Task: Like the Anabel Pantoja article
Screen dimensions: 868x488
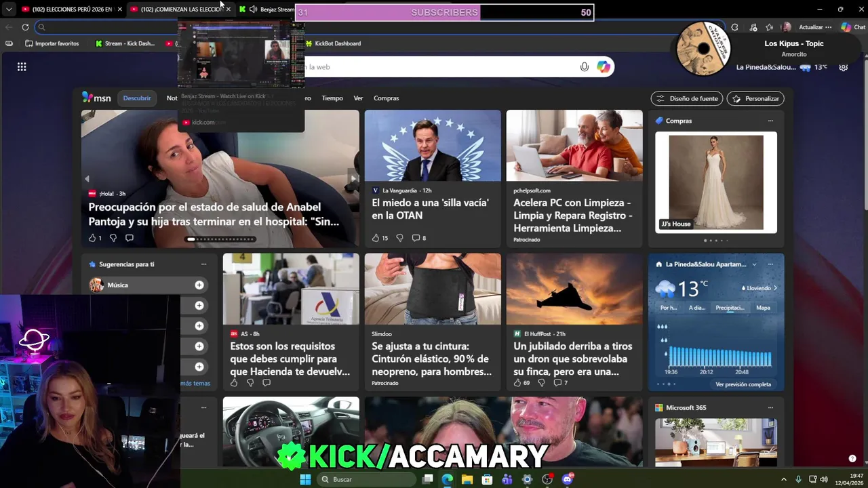Action: pyautogui.click(x=92, y=238)
